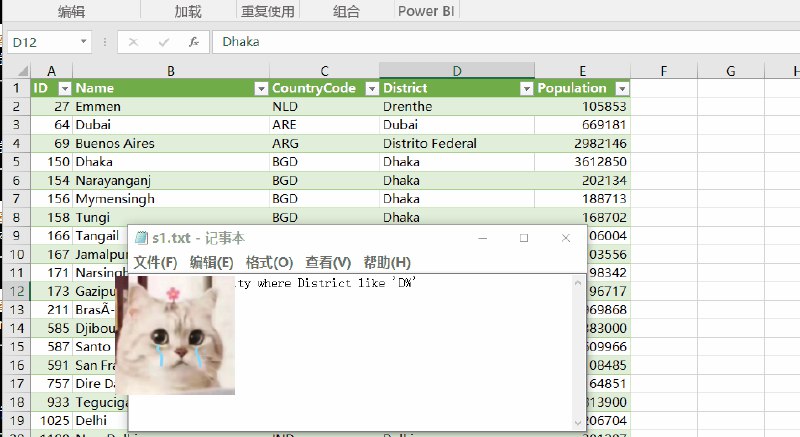Image resolution: width=800 pixels, height=437 pixels.
Task: Click population cell 188713
Action: 583,199
